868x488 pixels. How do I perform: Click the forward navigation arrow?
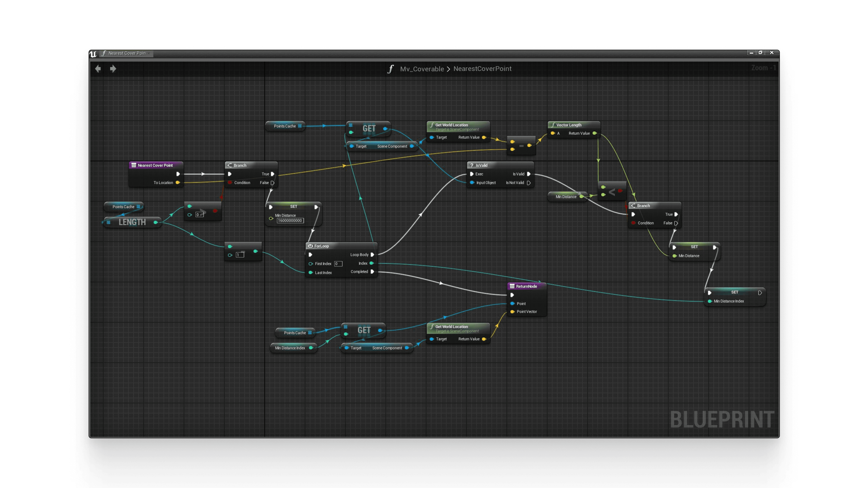[x=113, y=69]
